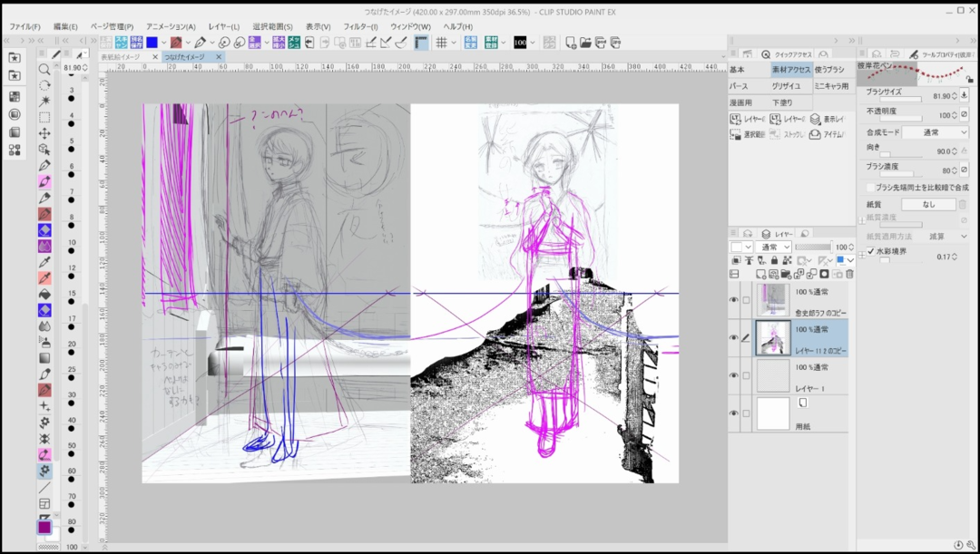
Task: Click the ruler display icon in toolbar
Action: [x=421, y=43]
